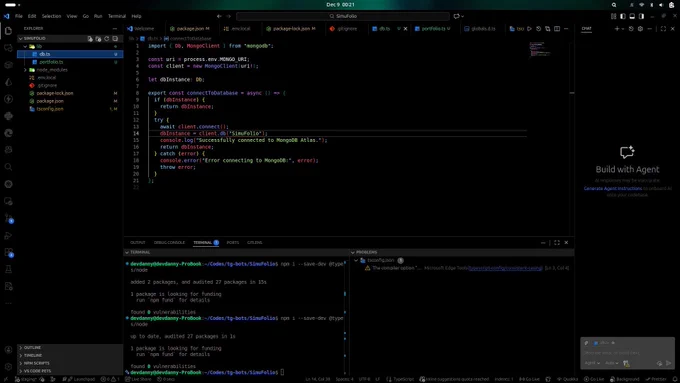Toggle bottom panel layout button
The width and height of the screenshot is (680, 383).
632,16
